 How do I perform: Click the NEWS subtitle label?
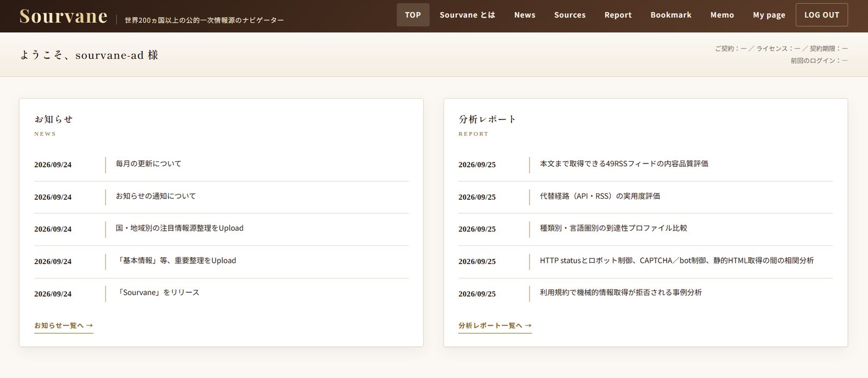(45, 134)
